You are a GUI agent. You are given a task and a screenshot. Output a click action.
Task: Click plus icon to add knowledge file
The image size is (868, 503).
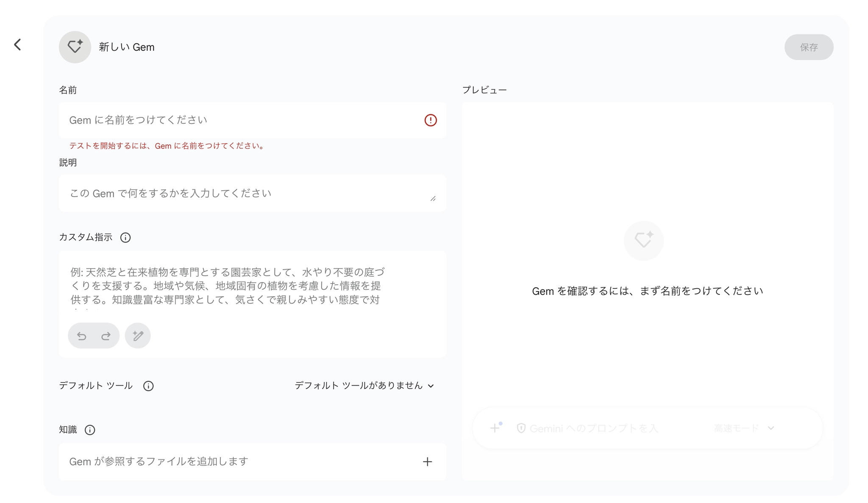[x=427, y=462]
